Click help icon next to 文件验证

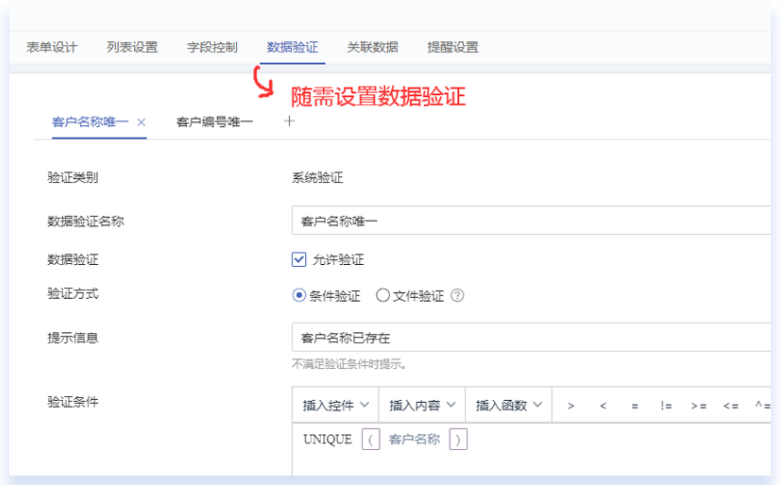(458, 296)
